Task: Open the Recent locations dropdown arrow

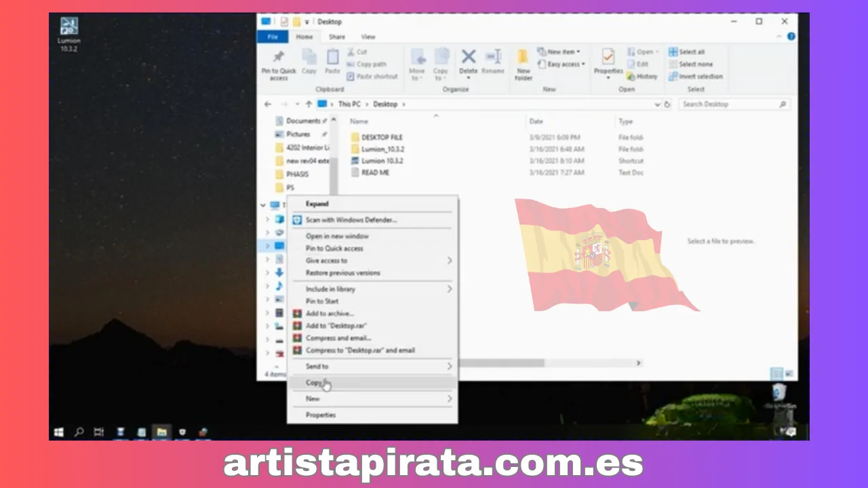Action: pyautogui.click(x=297, y=104)
